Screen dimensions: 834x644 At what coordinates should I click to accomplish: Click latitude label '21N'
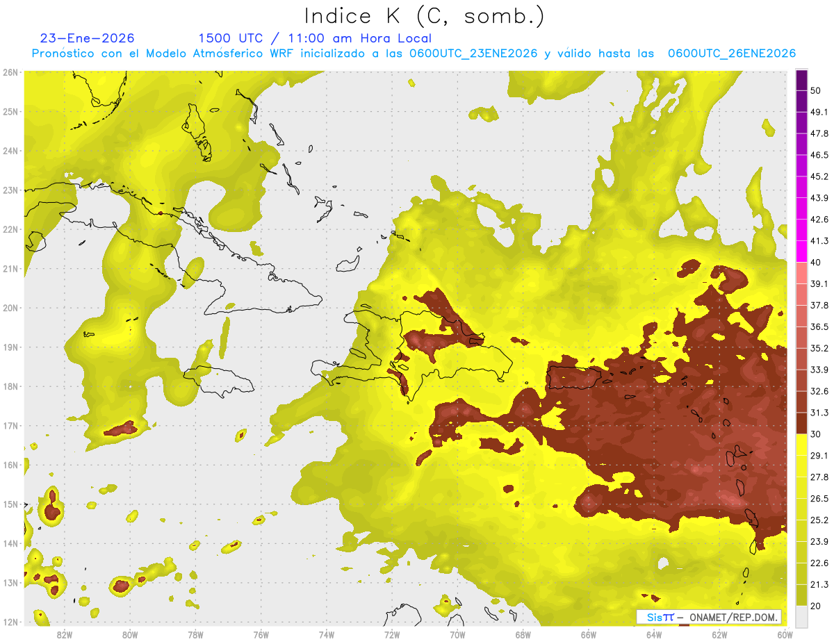pyautogui.click(x=10, y=268)
